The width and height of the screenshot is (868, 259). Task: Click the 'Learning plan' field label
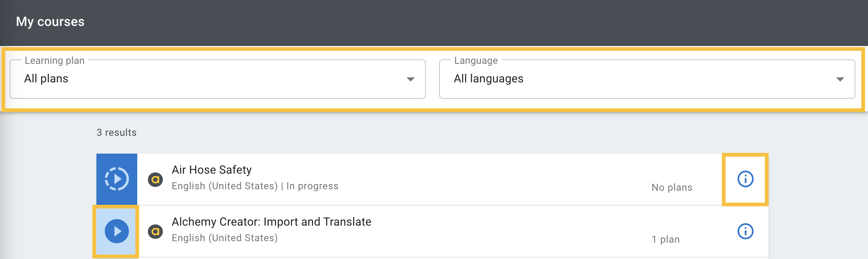tap(55, 60)
